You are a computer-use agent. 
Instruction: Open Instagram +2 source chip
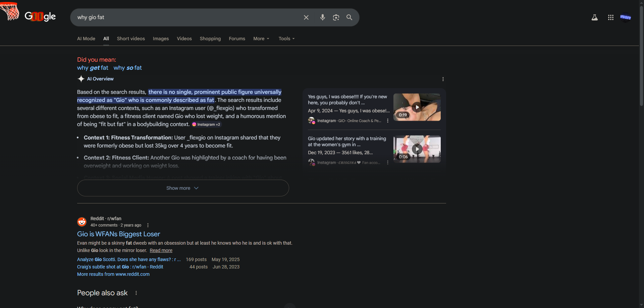[206, 124]
